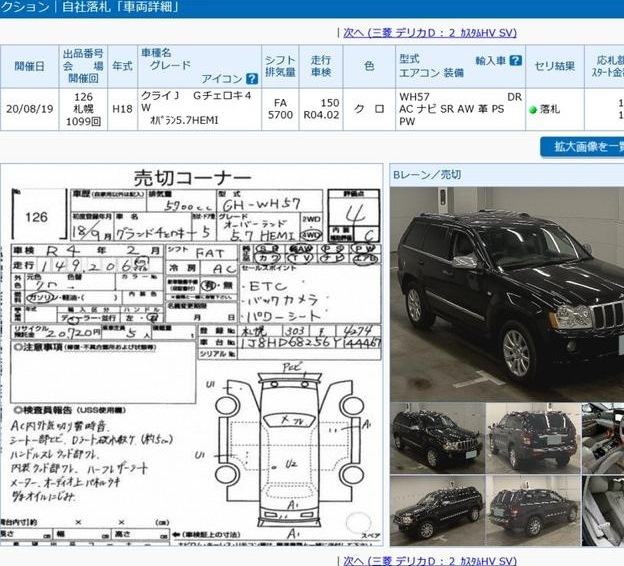Screen dimensions: 624x566
Task: Open the large black Jeep main photo
Action: [x=507, y=294]
